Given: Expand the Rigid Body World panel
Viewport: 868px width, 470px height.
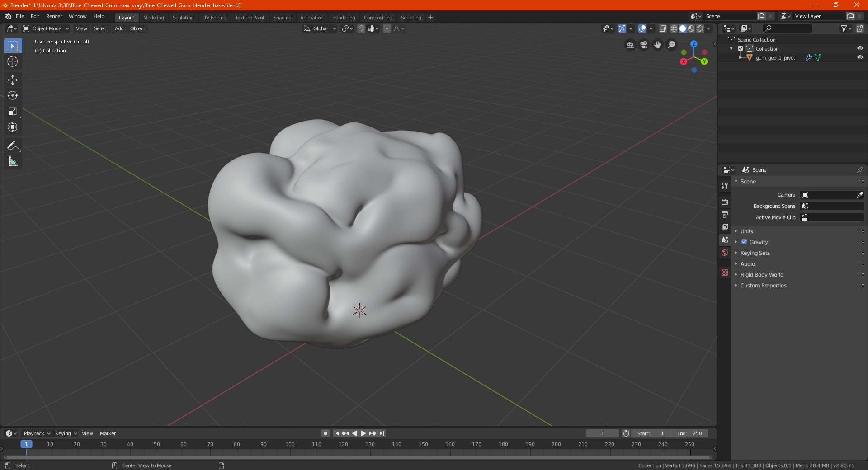Looking at the screenshot, I should (x=762, y=275).
